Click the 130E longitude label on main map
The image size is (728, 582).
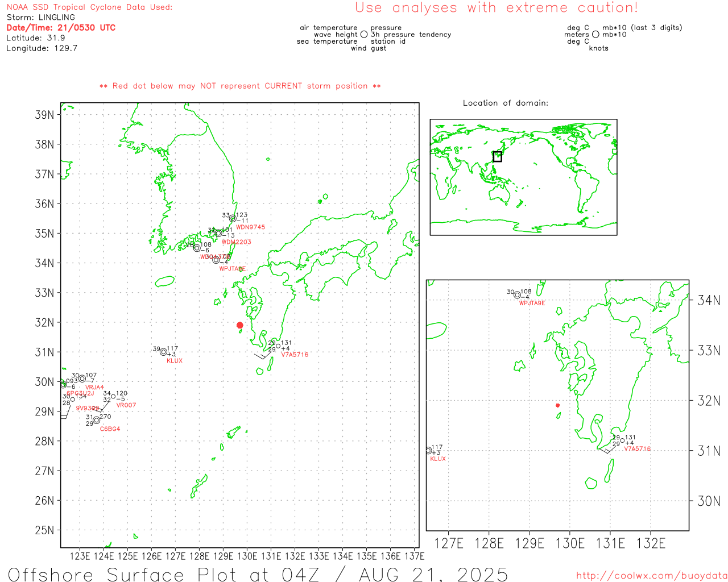pos(247,556)
